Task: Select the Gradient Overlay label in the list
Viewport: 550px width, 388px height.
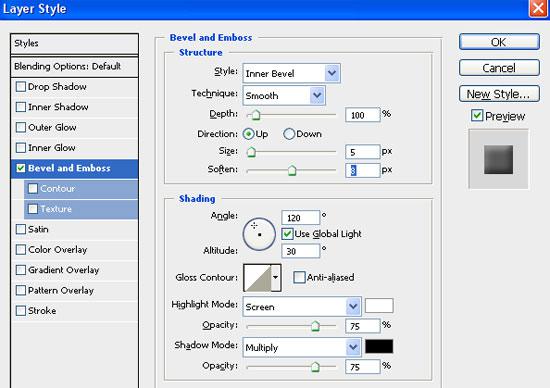Action: 63,270
